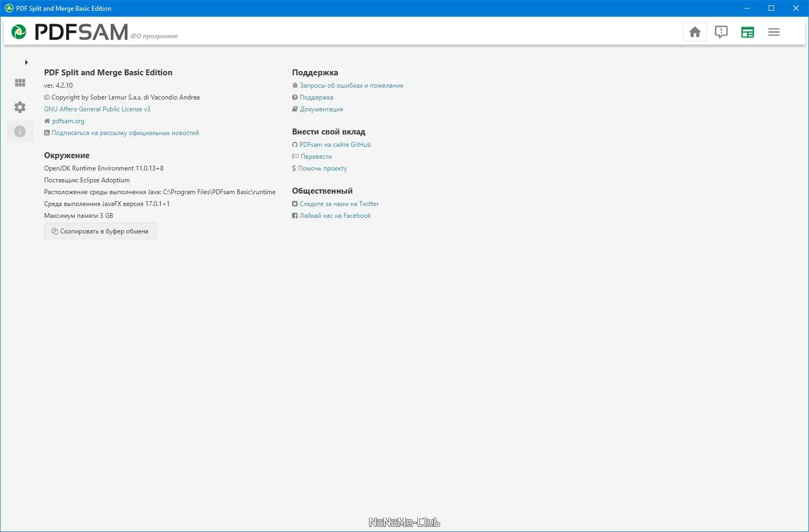Click the 'Окружение' section heading
The width and height of the screenshot is (809, 532).
point(67,155)
